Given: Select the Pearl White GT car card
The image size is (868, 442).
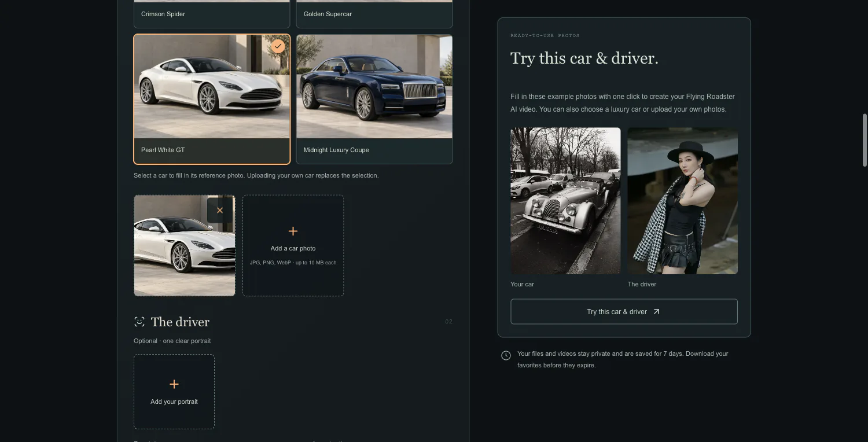Looking at the screenshot, I should click(212, 99).
